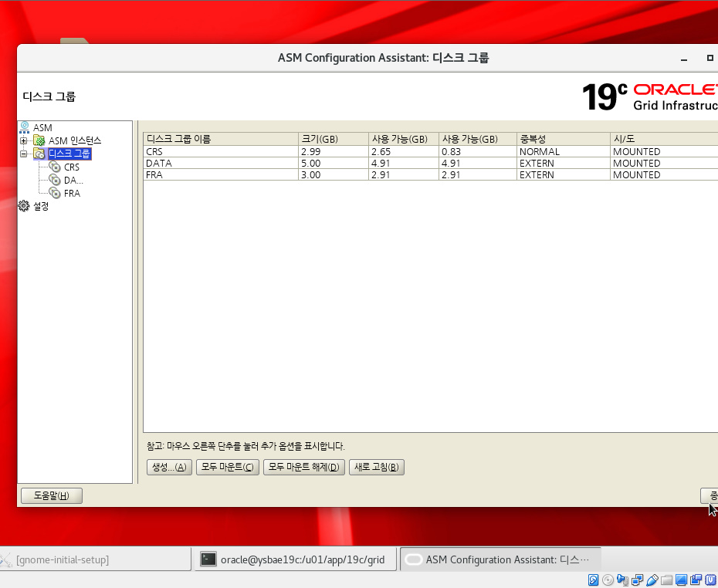The width and height of the screenshot is (718, 588).
Task: Click the VirtualBox recording status icon
Action: pos(696,580)
